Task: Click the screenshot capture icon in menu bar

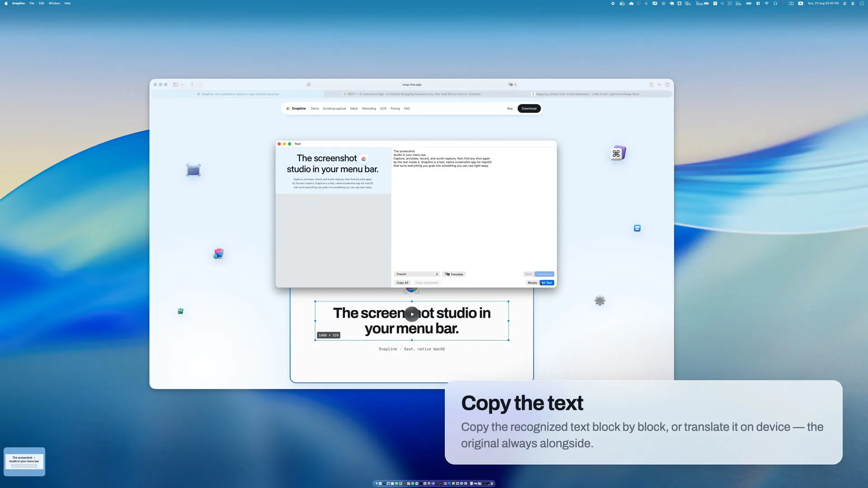Action: coord(730,3)
